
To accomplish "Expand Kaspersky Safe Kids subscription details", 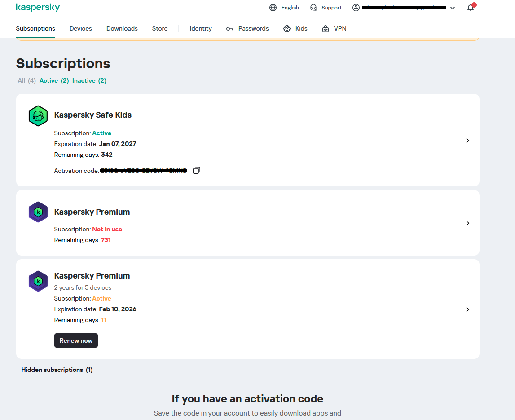I will pos(467,141).
